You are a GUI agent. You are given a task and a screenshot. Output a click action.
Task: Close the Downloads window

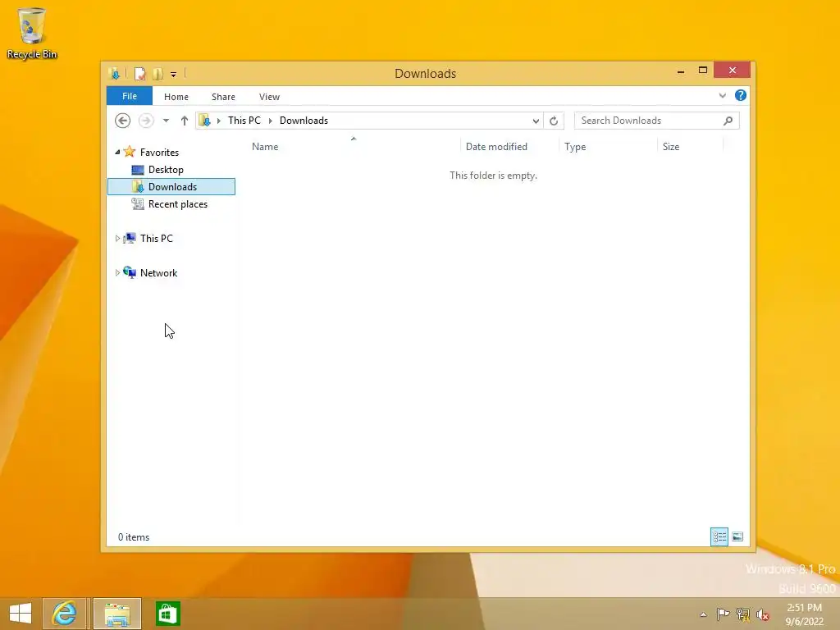[x=733, y=71]
